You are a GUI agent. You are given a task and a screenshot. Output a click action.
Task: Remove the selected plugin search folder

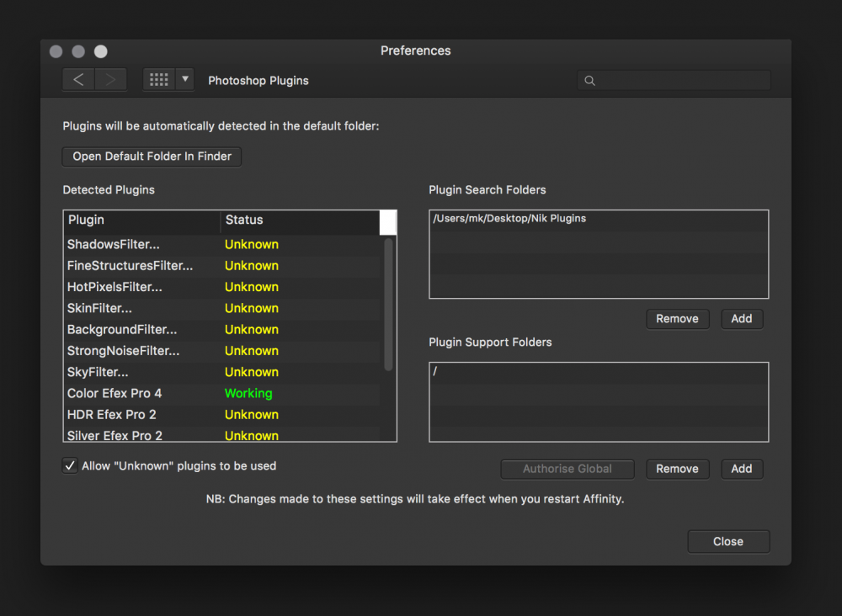677,319
